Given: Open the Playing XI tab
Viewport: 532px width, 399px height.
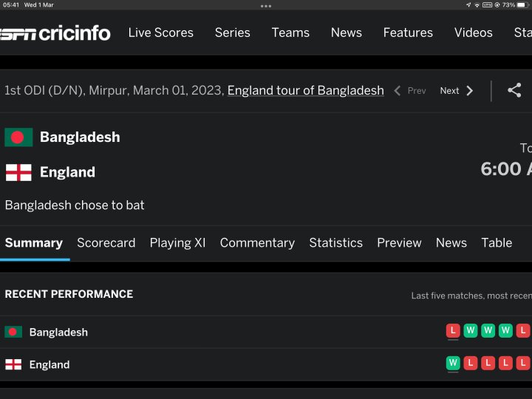Looking at the screenshot, I should 178,242.
